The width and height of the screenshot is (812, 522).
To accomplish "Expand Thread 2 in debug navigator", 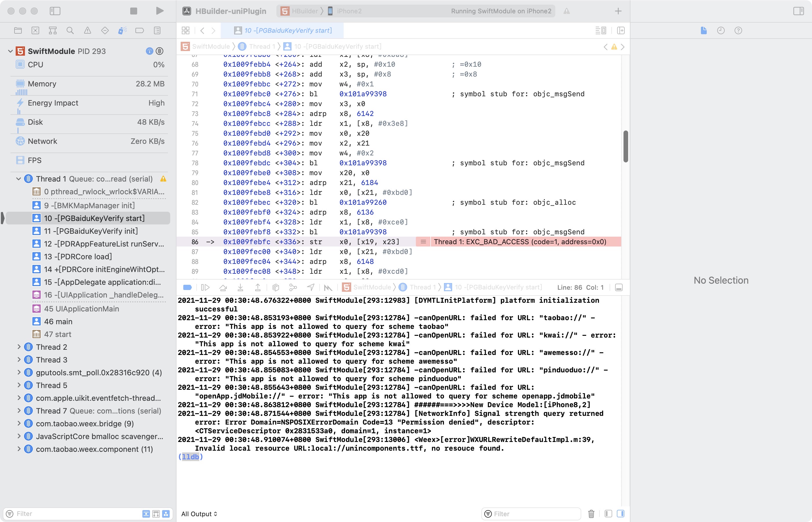I will (x=19, y=347).
